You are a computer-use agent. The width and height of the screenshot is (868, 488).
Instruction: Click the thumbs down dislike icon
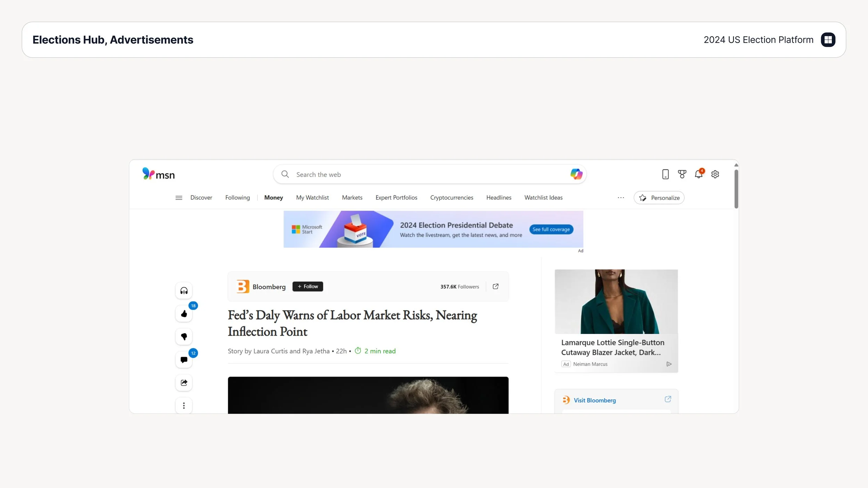click(x=184, y=337)
